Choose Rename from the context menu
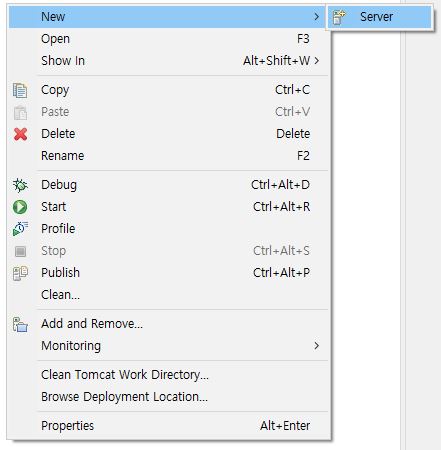441x450 pixels. 170,156
